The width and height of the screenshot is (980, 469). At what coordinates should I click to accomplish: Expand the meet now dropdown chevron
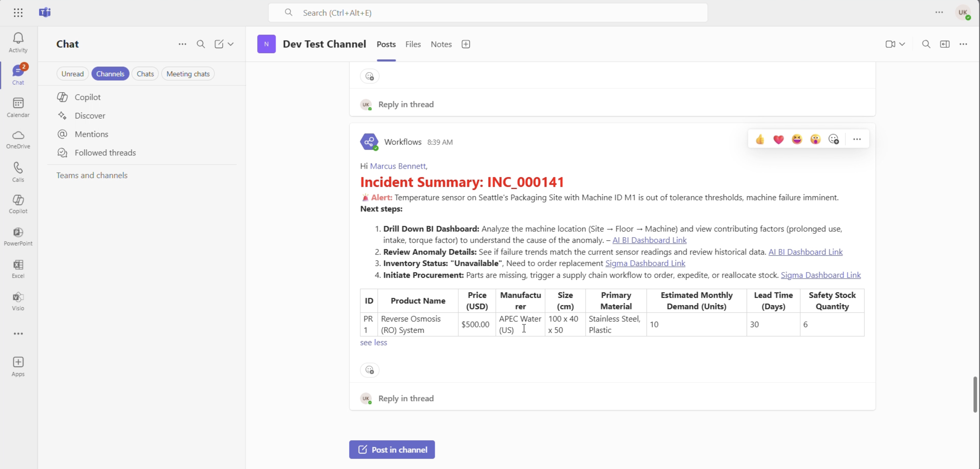coord(902,44)
